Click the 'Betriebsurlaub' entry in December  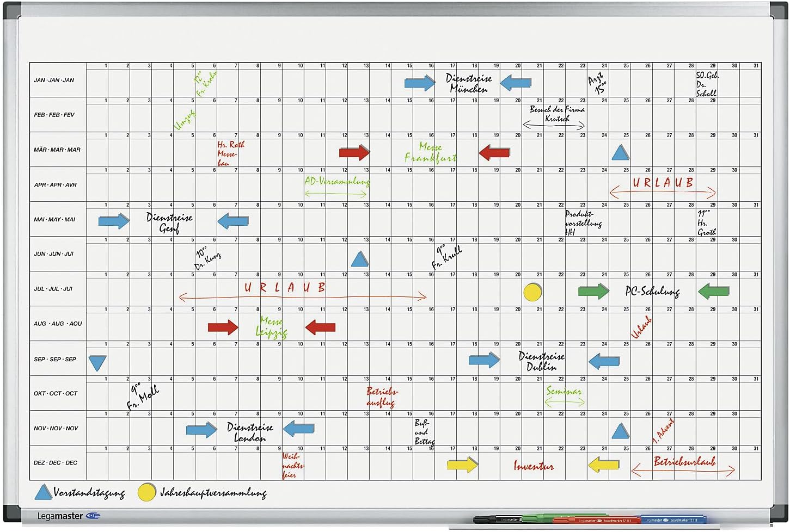pos(684,461)
